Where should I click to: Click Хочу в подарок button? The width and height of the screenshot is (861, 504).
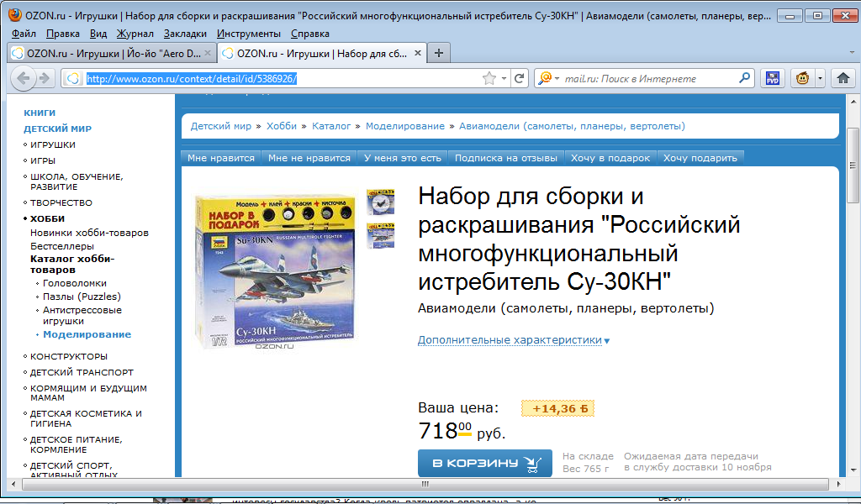click(610, 158)
